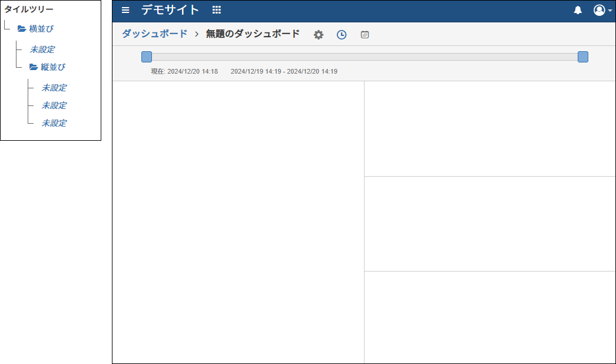Open the hamburger menu beside デモサイト
Screen dimensions: 616x364
(125, 10)
